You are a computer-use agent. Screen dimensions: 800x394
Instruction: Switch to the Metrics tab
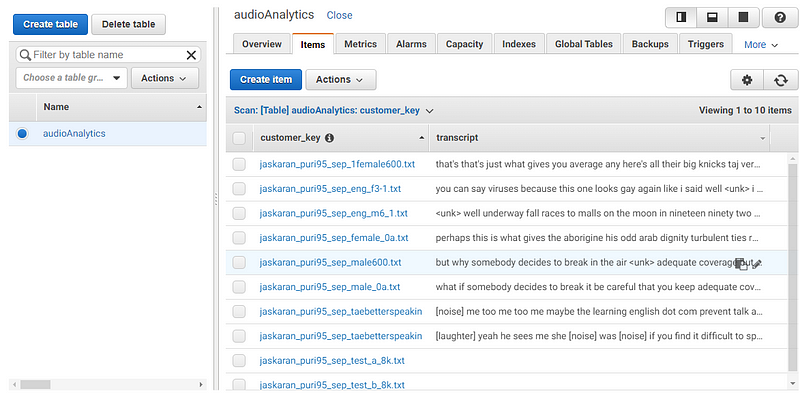point(360,44)
